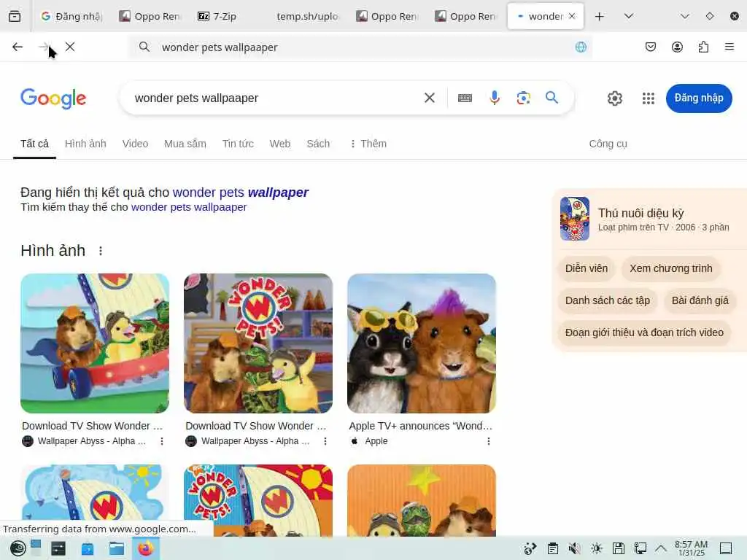This screenshot has width=747, height=560.
Task: Start Google voice search microphone
Action: [495, 98]
